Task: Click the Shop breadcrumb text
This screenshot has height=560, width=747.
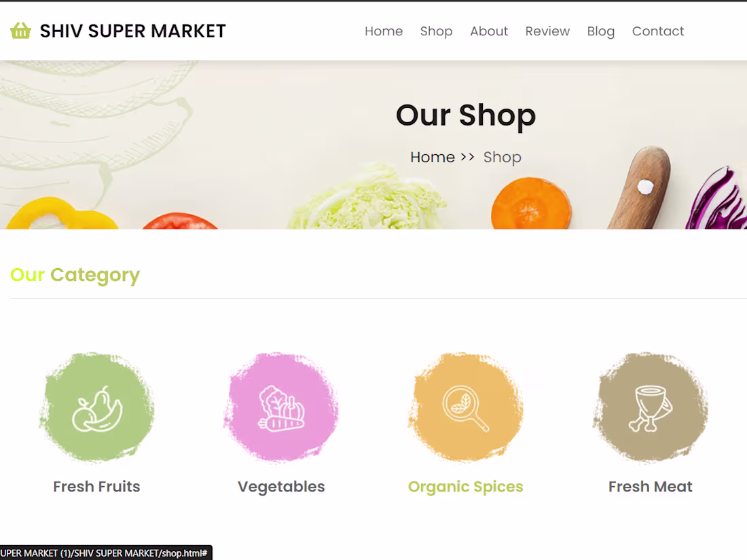Action: pyautogui.click(x=502, y=157)
